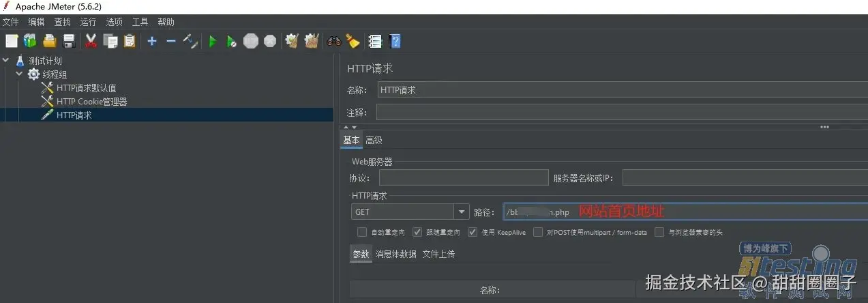The image size is (868, 303).
Task: Switch to the 基本 tab
Action: point(351,140)
